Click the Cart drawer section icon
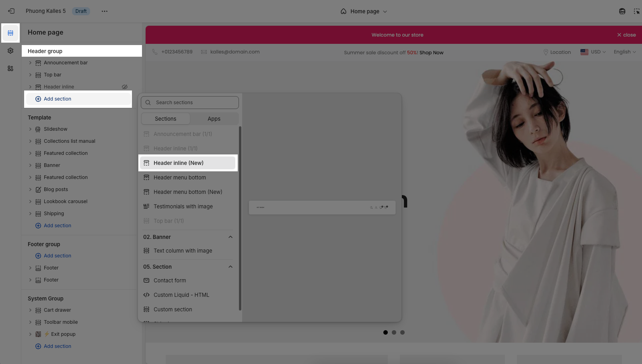 coord(38,310)
